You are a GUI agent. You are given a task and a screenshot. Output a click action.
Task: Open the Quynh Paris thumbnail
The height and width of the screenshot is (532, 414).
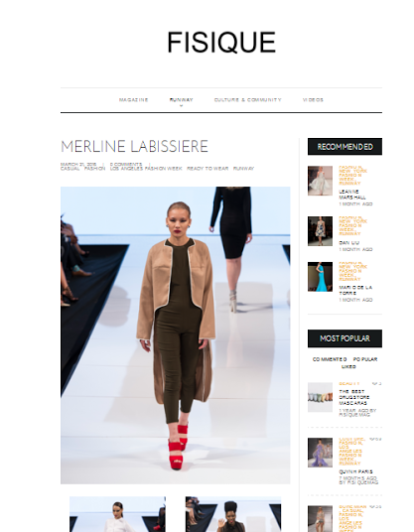(x=320, y=453)
